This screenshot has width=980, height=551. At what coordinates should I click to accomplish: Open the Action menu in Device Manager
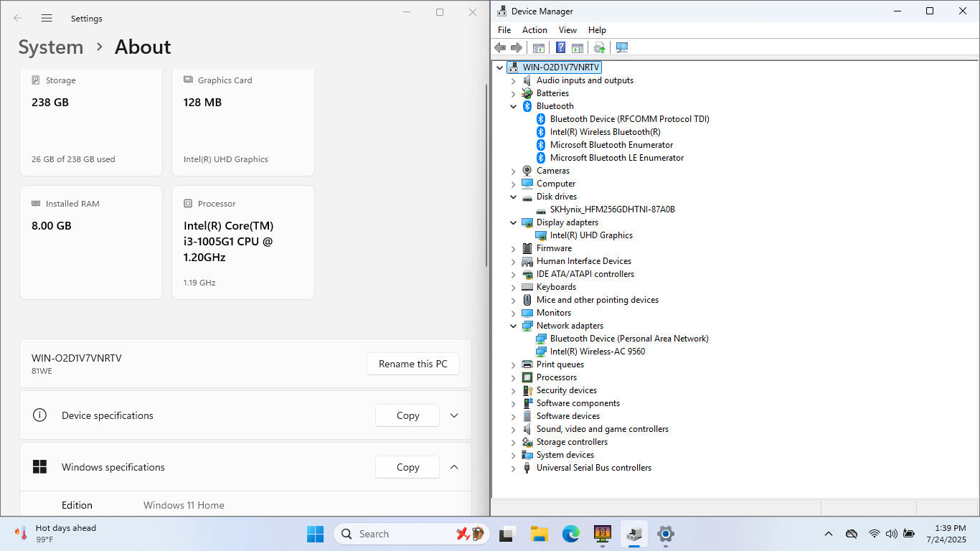tap(534, 30)
